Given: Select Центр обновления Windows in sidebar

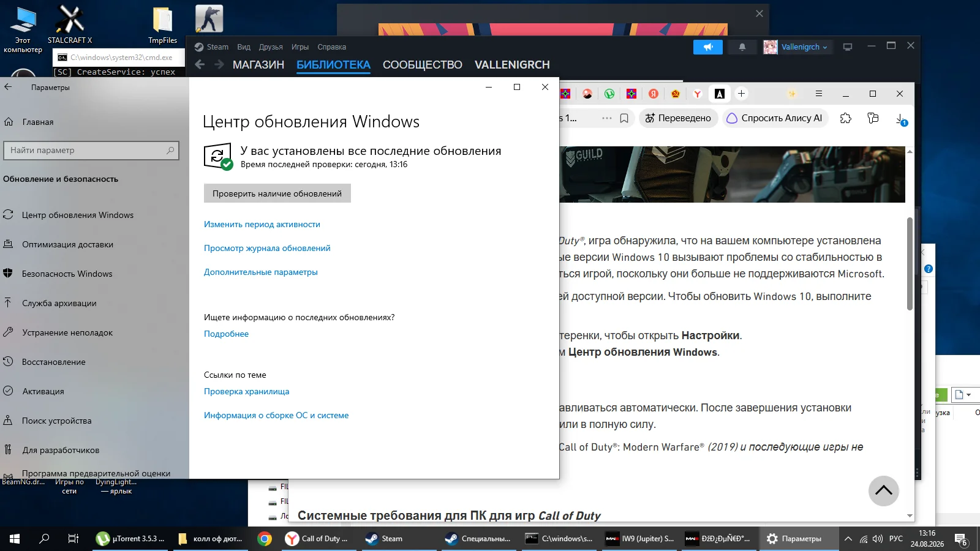Looking at the screenshot, I should click(94, 215).
